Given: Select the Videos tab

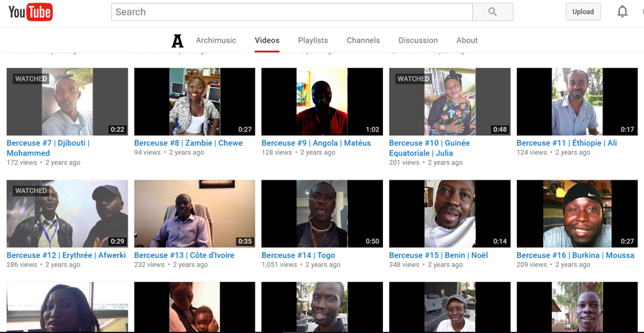Looking at the screenshot, I should [x=267, y=40].
